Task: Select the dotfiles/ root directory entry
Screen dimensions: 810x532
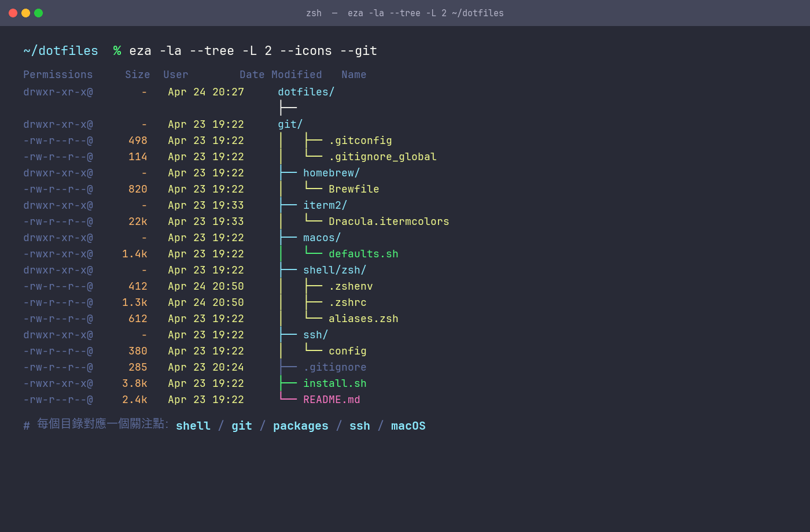Action: pos(306,92)
